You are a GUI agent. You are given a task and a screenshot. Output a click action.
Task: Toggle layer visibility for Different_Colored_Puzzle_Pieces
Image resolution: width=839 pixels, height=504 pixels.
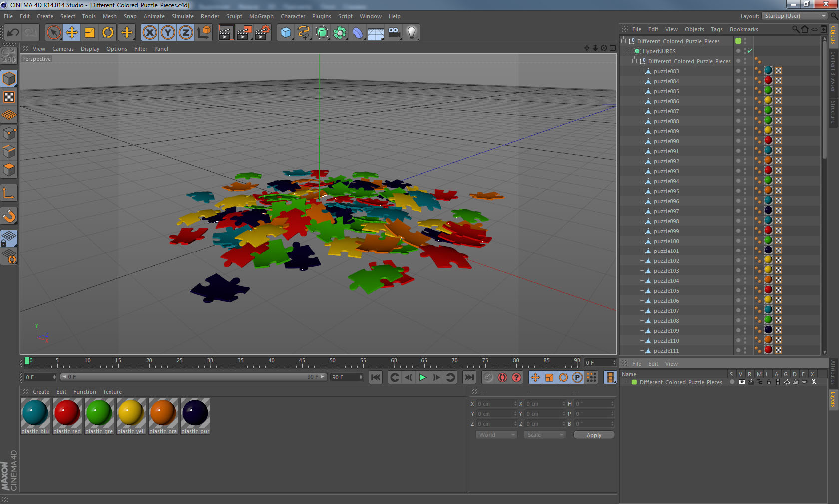742,382
